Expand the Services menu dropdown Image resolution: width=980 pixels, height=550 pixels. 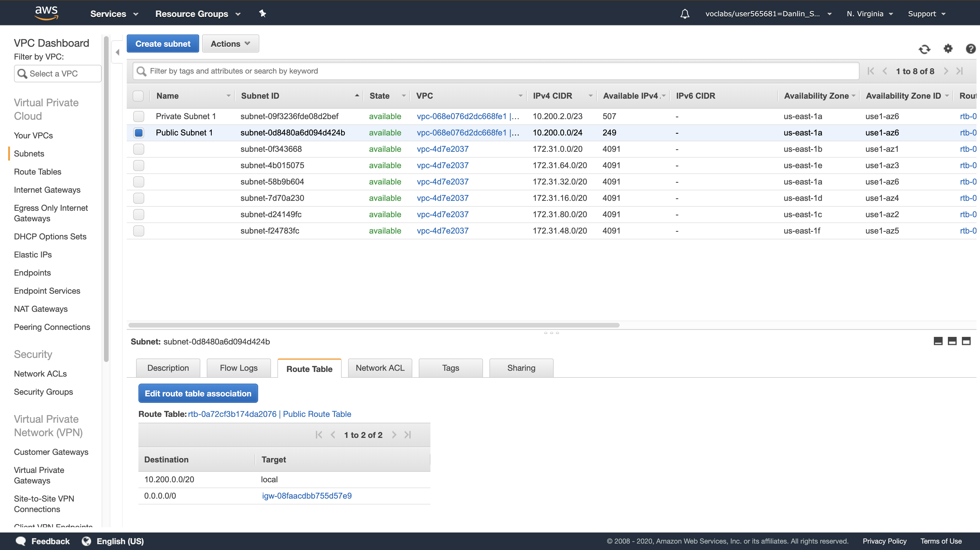coord(114,14)
